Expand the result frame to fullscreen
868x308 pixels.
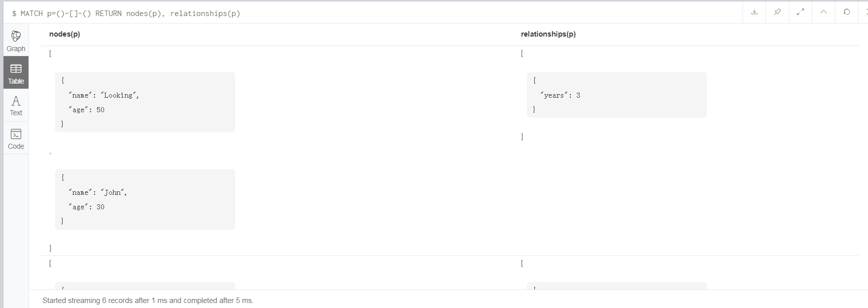tap(800, 12)
